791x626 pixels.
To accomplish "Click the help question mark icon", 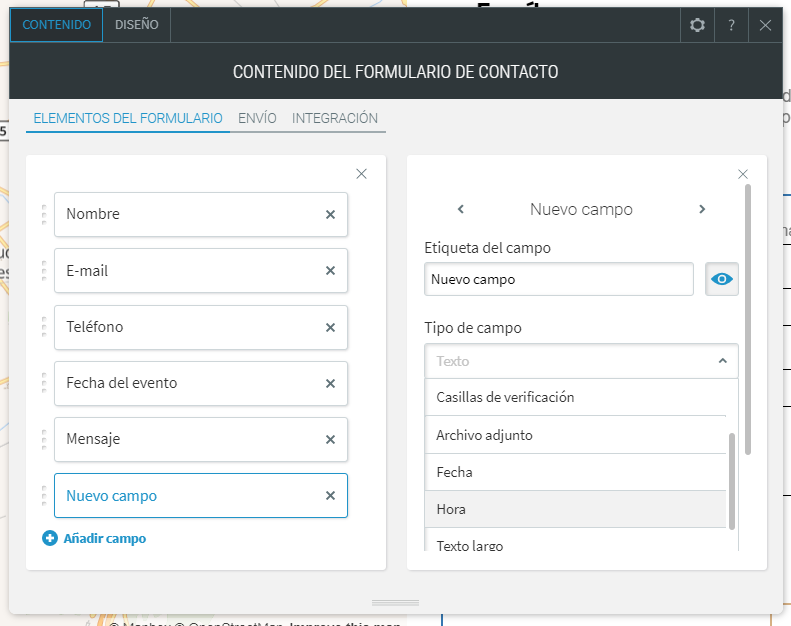I will click(x=731, y=25).
